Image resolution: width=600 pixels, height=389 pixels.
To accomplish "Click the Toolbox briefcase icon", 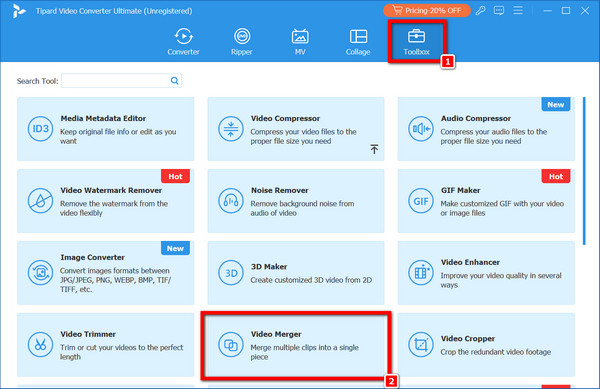I will click(x=416, y=36).
